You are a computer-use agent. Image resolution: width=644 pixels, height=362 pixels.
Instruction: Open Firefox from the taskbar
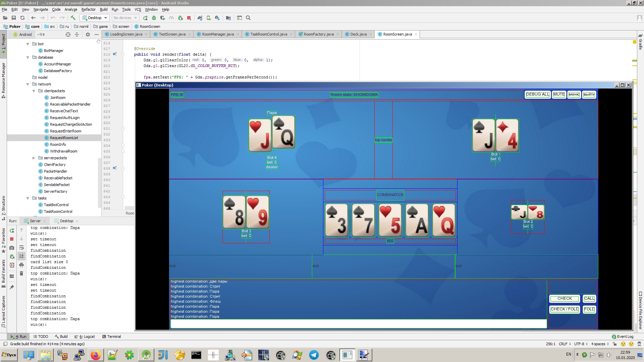(x=96, y=355)
